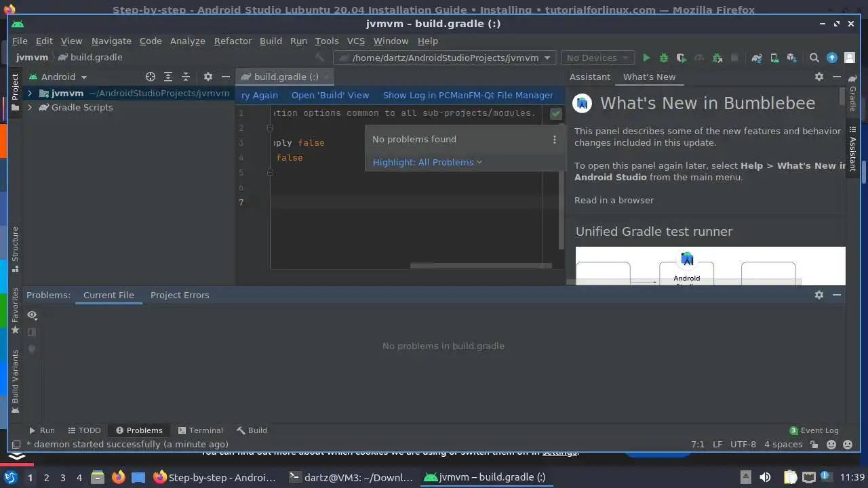Run the app with the green play button
868x488 pixels.
646,58
